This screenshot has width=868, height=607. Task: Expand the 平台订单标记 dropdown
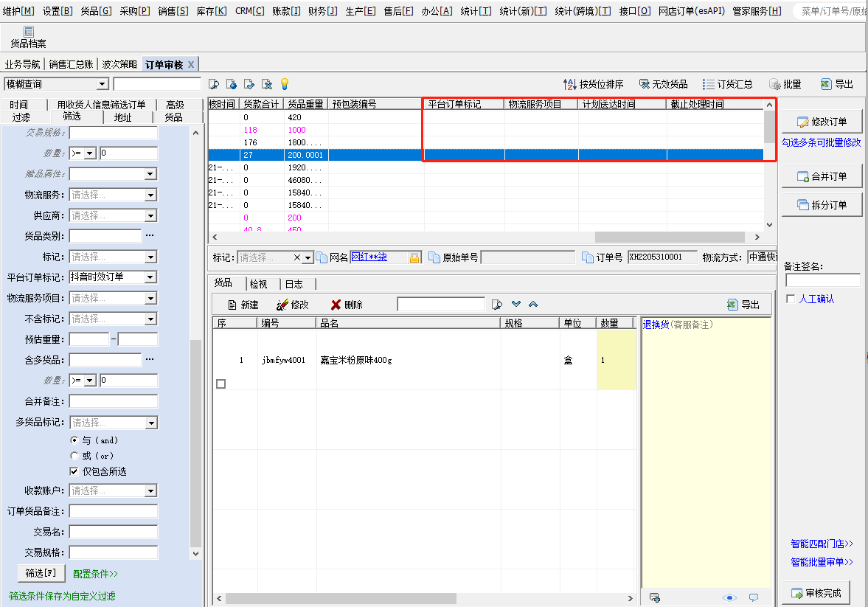pos(150,277)
